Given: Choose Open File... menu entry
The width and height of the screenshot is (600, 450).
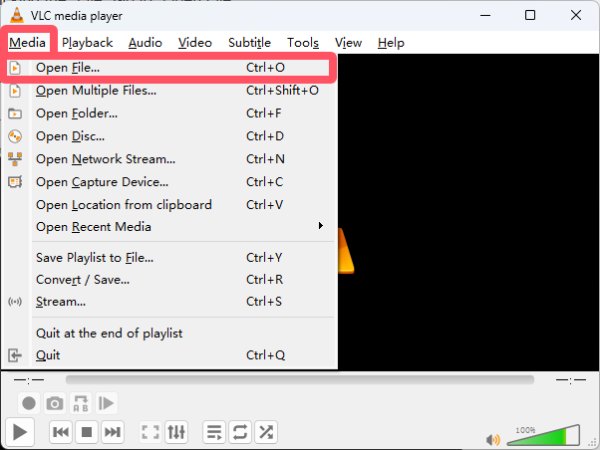Looking at the screenshot, I should pos(169,68).
